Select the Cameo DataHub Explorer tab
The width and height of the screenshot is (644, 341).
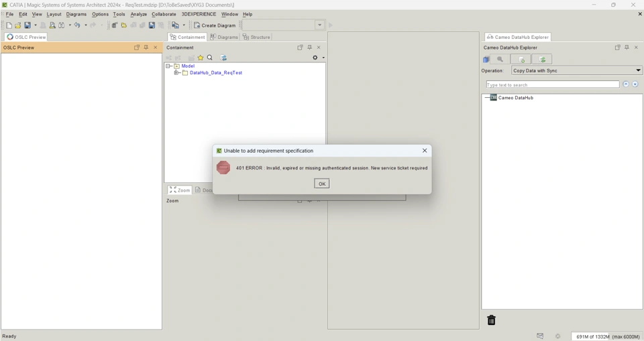pyautogui.click(x=517, y=37)
